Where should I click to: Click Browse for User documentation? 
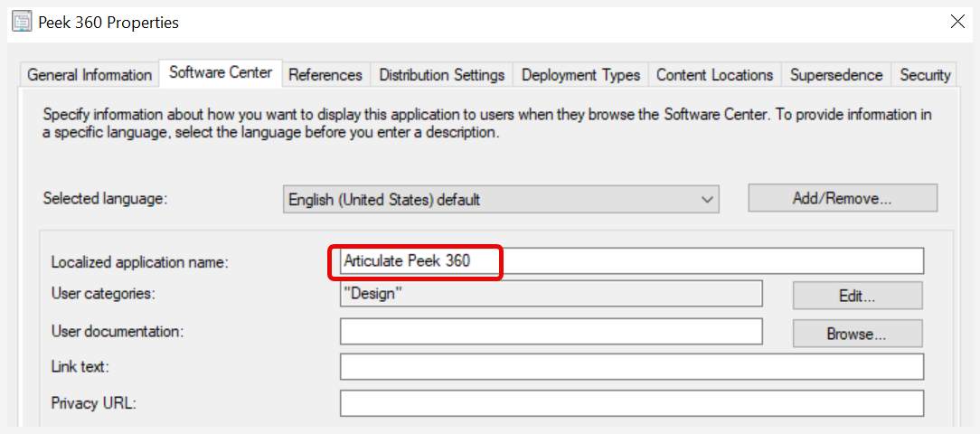point(857,334)
